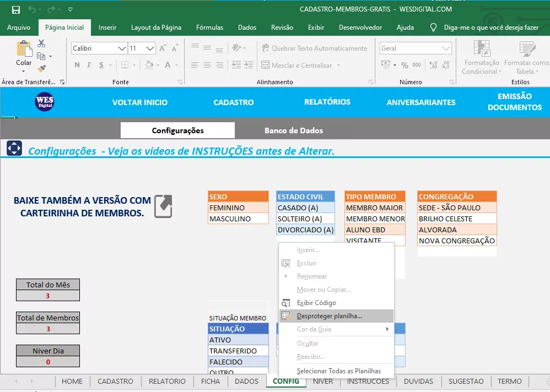Click the four-arrow expand icon beside Configurações heading
This screenshot has height=392, width=550.
[x=14, y=148]
